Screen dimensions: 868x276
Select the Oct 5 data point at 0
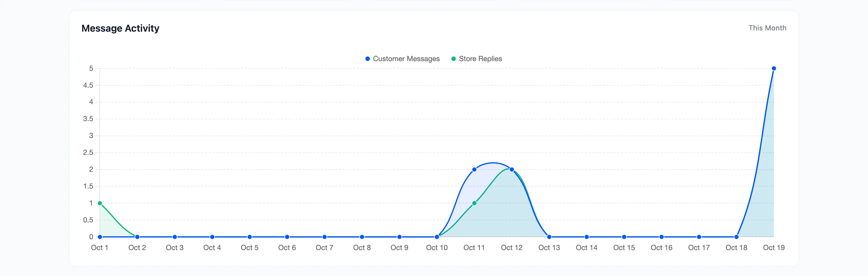249,237
